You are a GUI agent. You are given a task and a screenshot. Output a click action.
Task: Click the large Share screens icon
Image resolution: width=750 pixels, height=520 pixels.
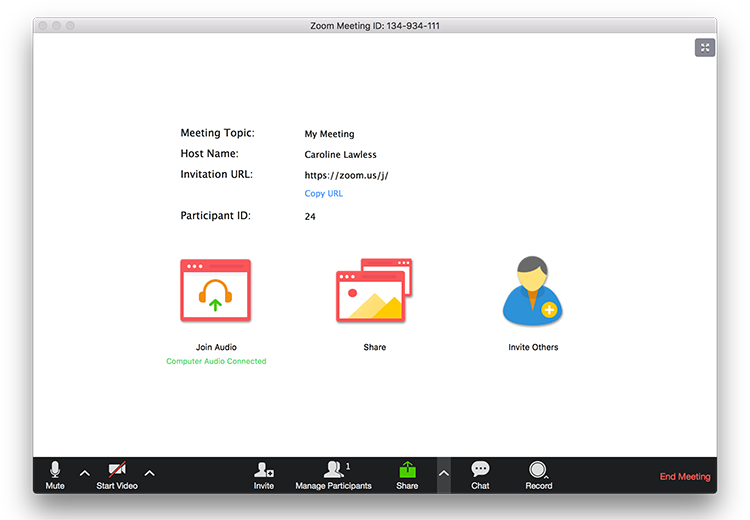coord(374,290)
